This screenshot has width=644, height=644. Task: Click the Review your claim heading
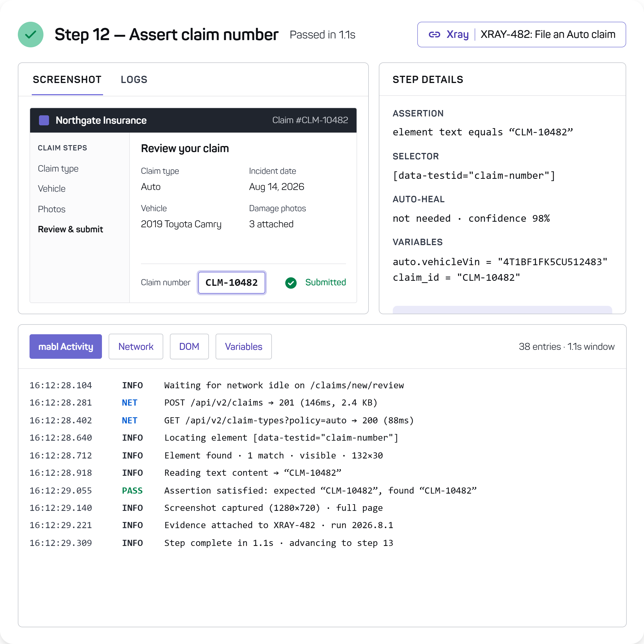pyautogui.click(x=185, y=148)
